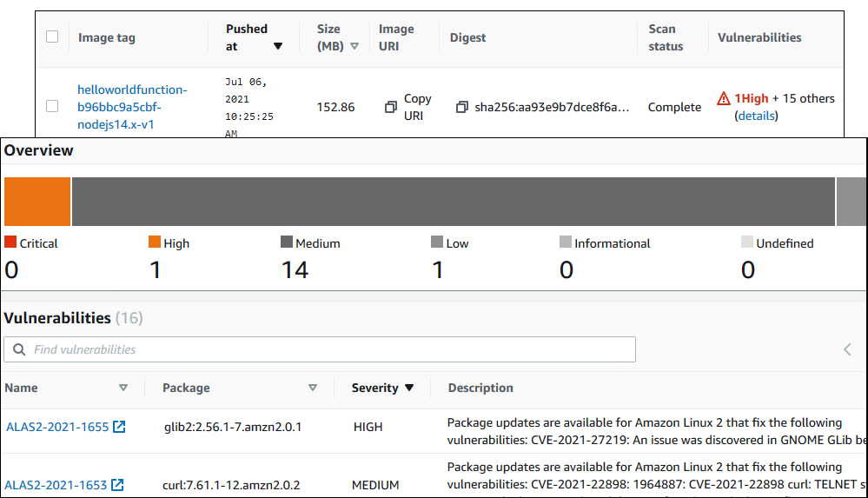Click the Scan status column header

[666, 37]
